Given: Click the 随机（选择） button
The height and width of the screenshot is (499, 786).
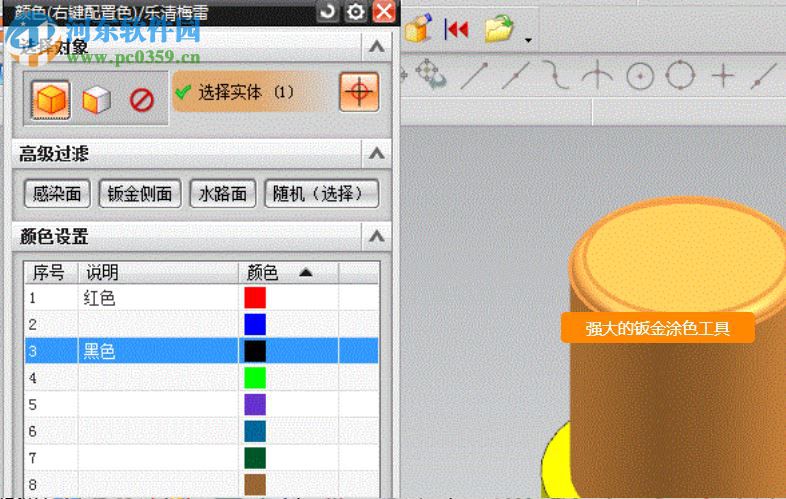Looking at the screenshot, I should click(321, 194).
